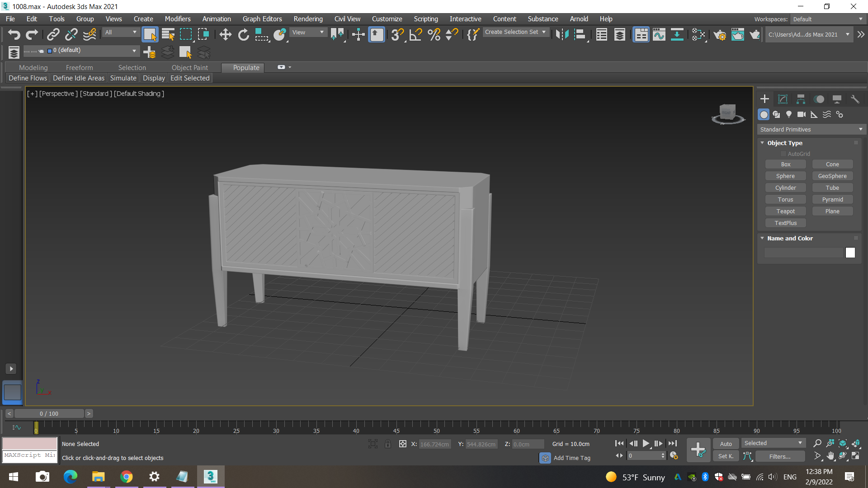Screen dimensions: 868x488
Task: Select the Move transform tool
Action: (225, 35)
